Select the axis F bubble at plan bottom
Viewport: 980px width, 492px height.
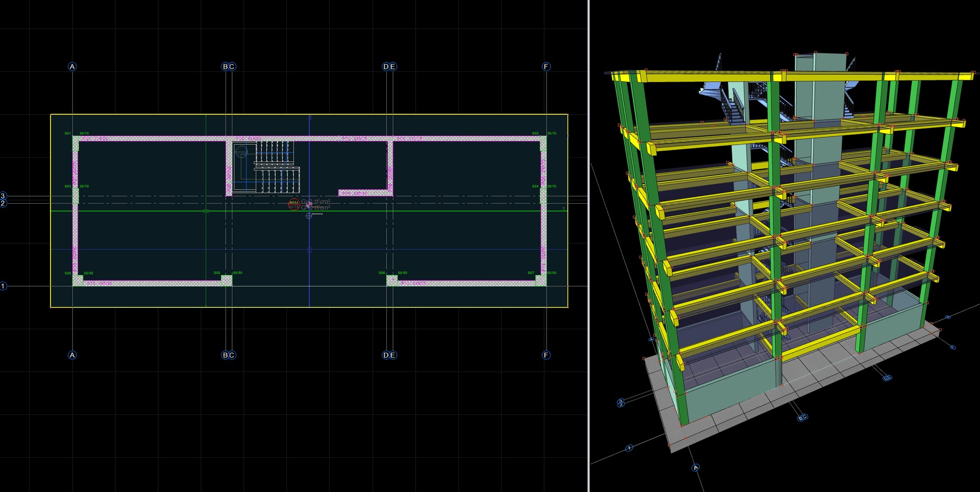tap(546, 355)
